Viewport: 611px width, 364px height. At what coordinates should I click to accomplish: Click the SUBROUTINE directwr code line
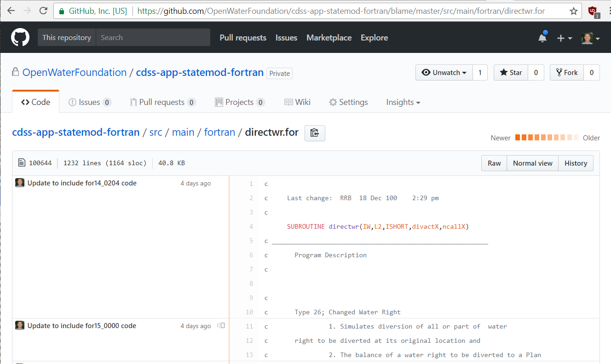pyautogui.click(x=378, y=226)
